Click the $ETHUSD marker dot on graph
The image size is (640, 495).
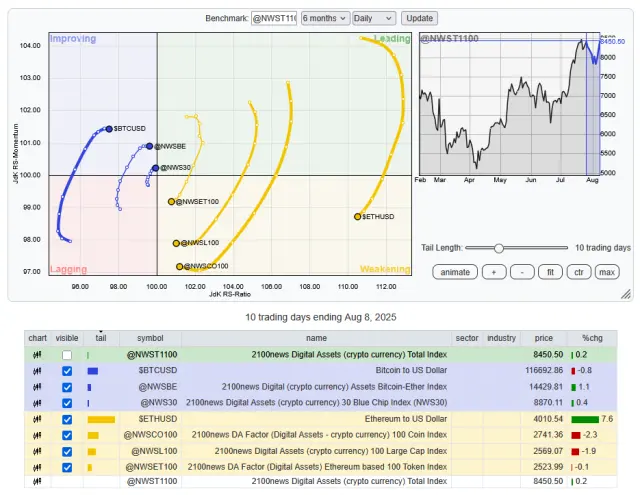pos(358,217)
